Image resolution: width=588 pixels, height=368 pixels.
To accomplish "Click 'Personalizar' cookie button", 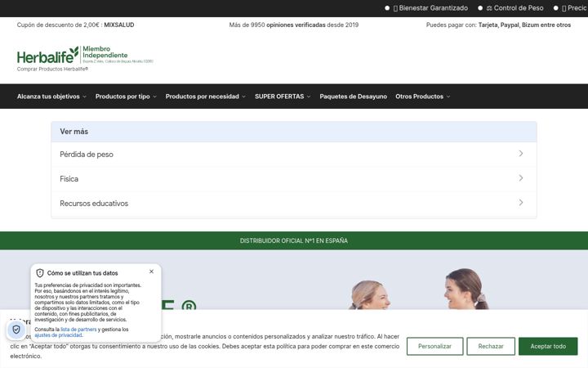I will click(434, 346).
